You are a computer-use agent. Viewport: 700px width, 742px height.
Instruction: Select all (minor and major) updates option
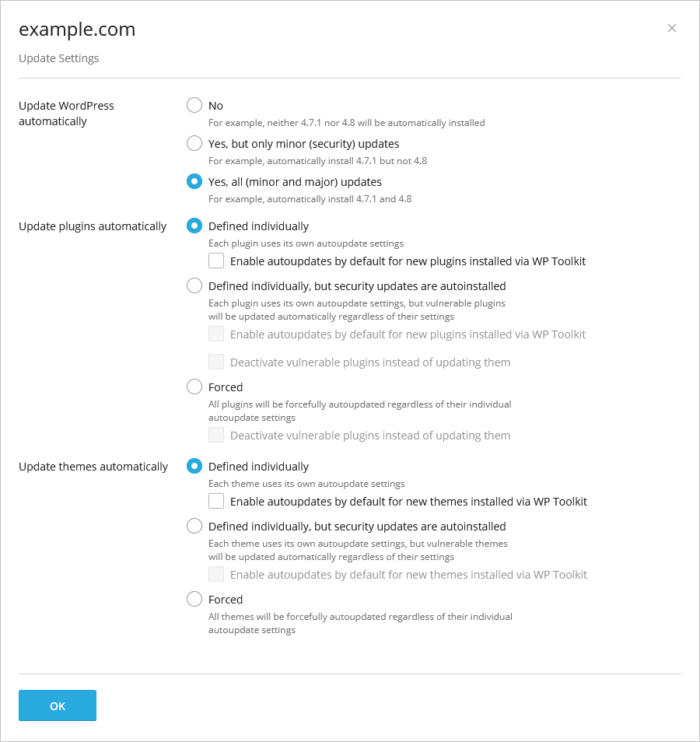coord(194,182)
